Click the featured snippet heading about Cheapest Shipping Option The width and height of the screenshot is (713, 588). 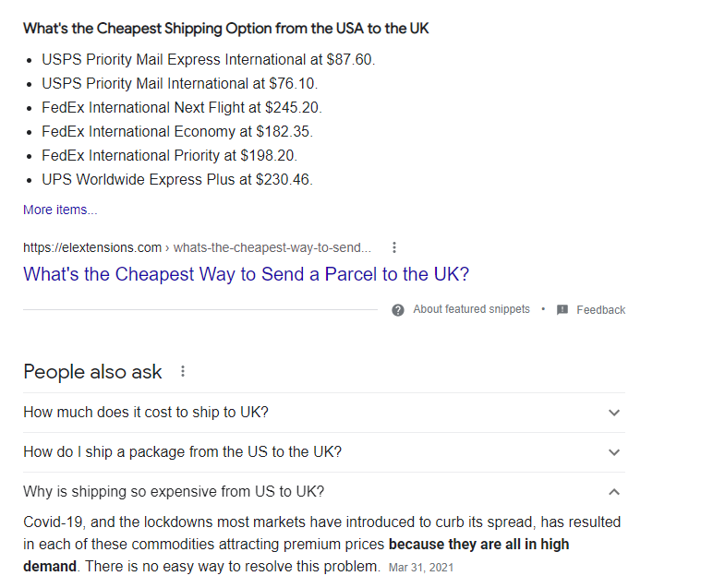226,29
